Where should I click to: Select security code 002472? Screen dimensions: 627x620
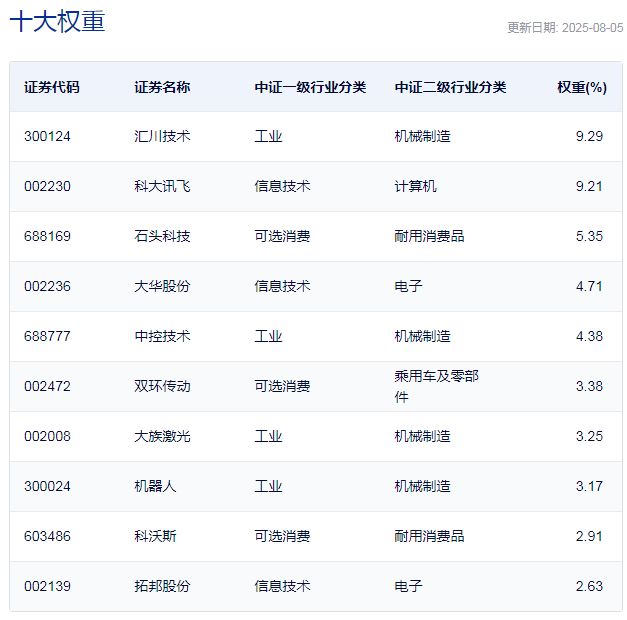47,386
